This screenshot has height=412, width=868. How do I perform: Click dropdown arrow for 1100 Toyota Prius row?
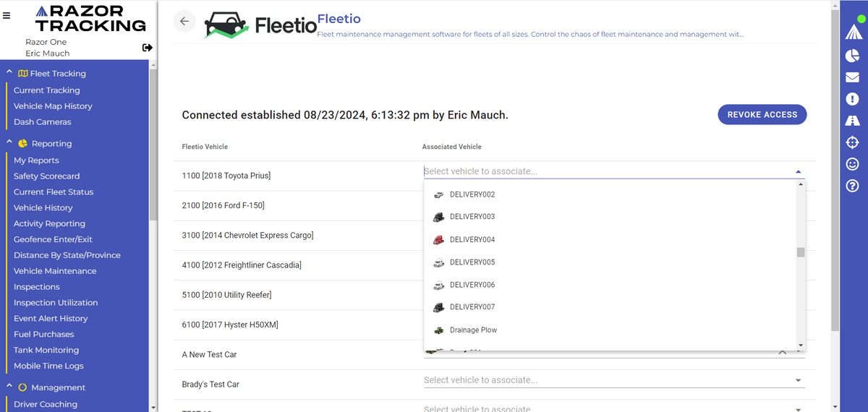click(799, 171)
